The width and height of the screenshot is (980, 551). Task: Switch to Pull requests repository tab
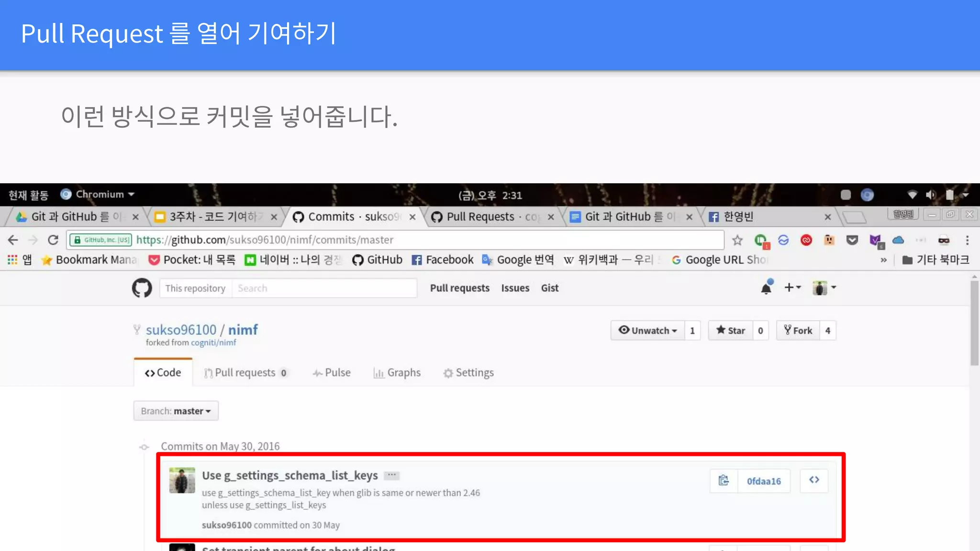coord(245,373)
